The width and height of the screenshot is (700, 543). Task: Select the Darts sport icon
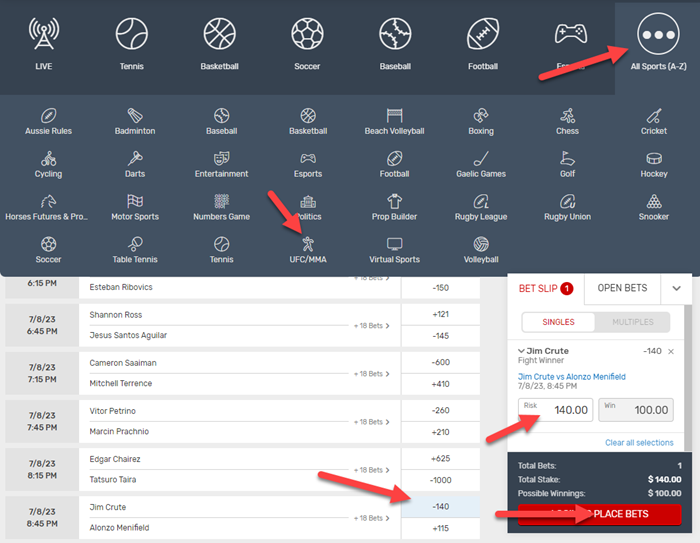tap(135, 164)
